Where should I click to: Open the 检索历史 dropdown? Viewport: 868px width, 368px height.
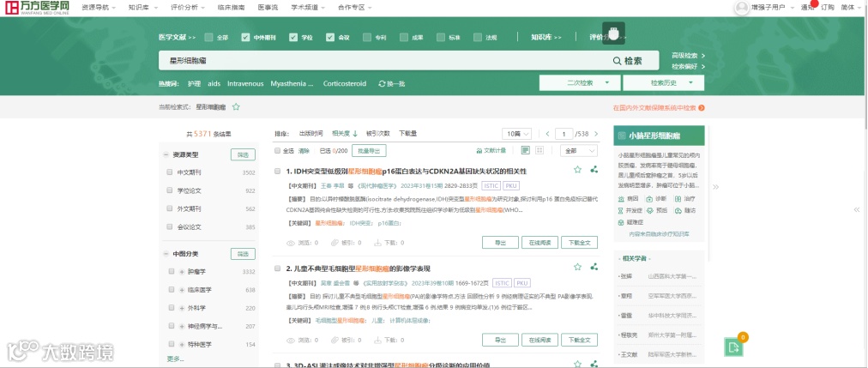tap(664, 83)
